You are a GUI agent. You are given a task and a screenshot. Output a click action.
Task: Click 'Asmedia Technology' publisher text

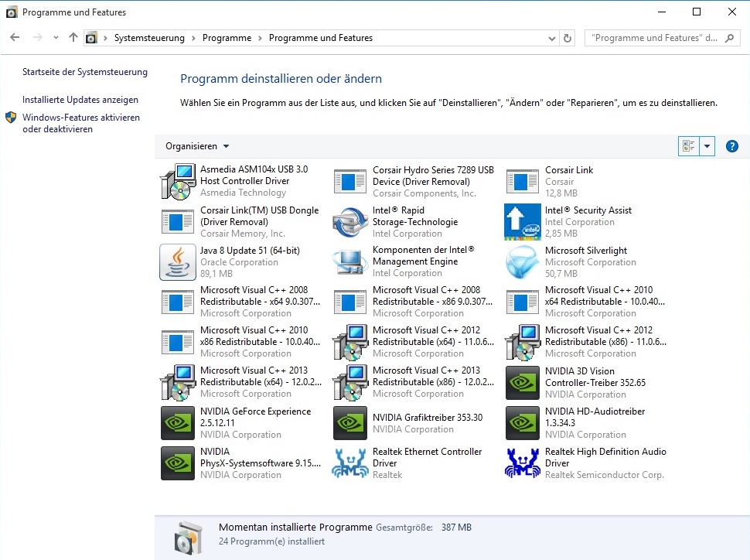point(243,193)
